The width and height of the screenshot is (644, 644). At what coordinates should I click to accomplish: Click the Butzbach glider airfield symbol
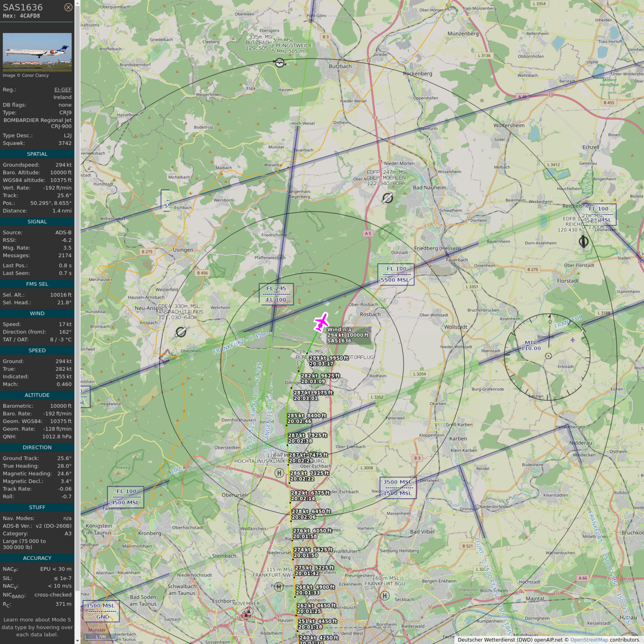[x=280, y=63]
